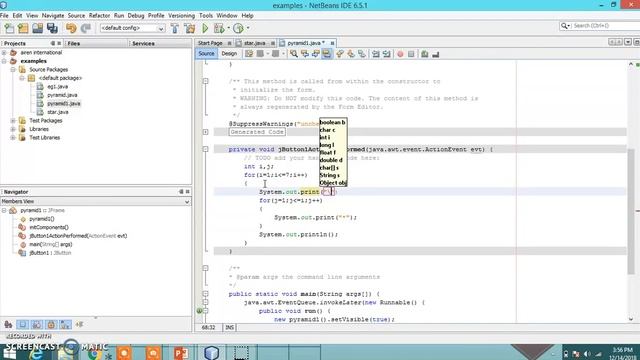The height and width of the screenshot is (360, 640).
Task: Open the Tools menu
Action: point(206,16)
